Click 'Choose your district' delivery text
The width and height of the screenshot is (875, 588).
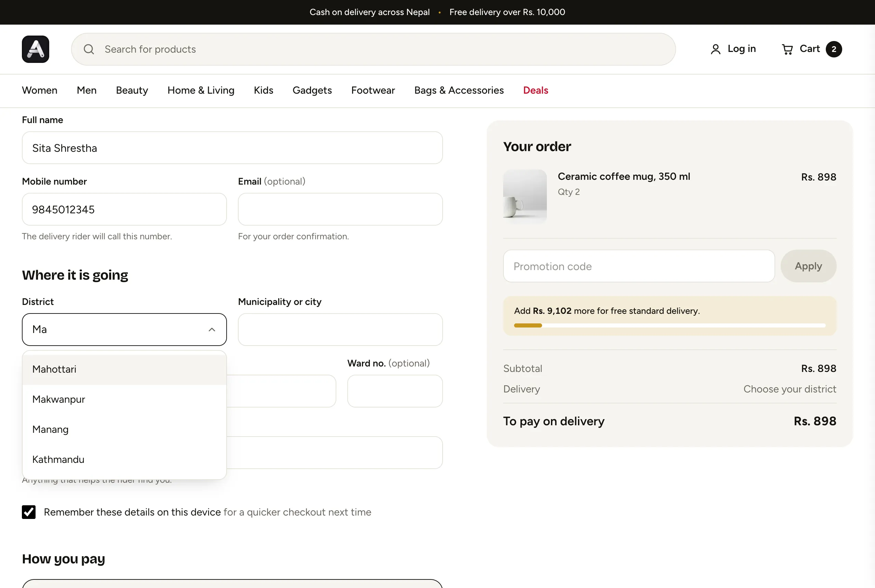point(790,389)
